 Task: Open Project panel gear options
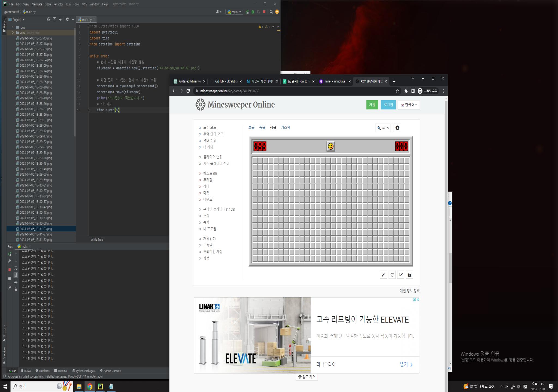coord(67,20)
